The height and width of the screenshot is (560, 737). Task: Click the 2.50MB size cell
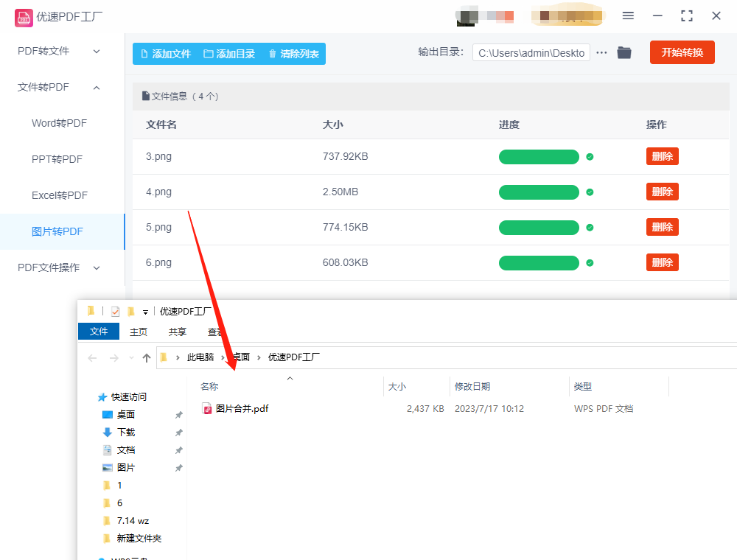(340, 192)
